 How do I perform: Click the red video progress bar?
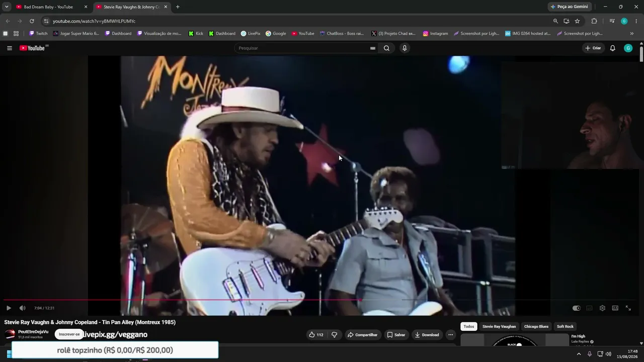click(182, 300)
